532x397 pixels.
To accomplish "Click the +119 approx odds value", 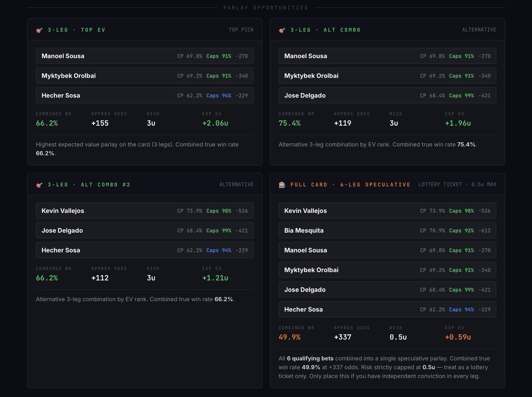I will coord(343,123).
